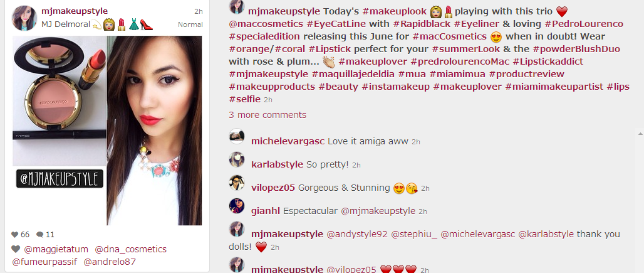This screenshot has height=273, width=644.
Task: Open michelevargasc commenter avatar
Action: (237, 136)
